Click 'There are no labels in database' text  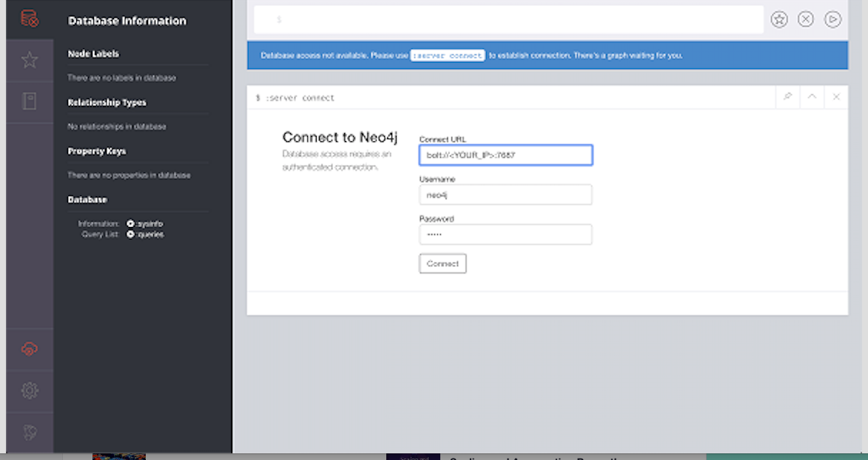(x=122, y=78)
